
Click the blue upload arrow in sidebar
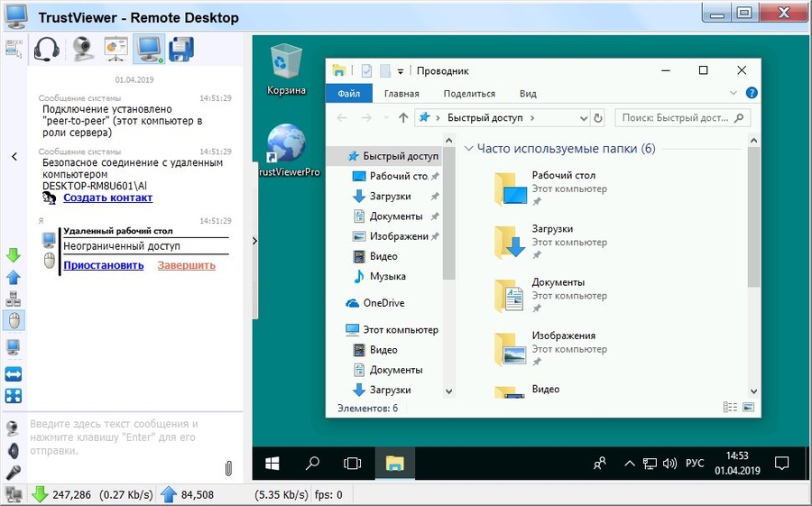(14, 277)
